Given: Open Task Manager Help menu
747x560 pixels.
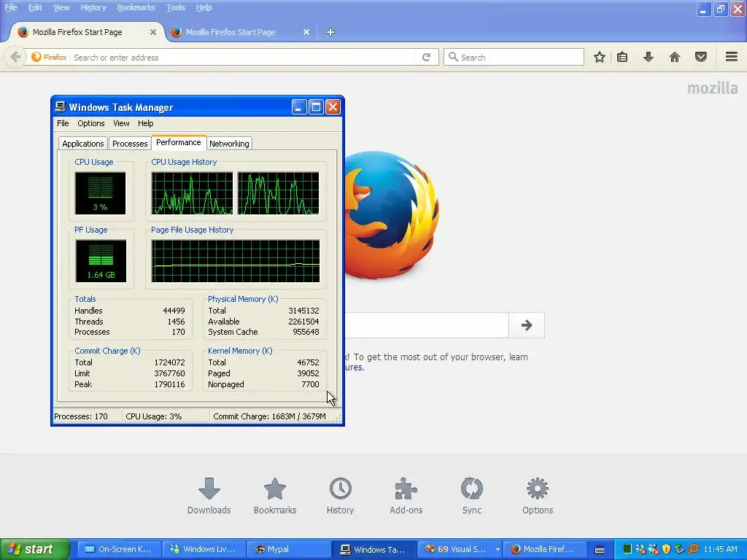Looking at the screenshot, I should click(146, 123).
